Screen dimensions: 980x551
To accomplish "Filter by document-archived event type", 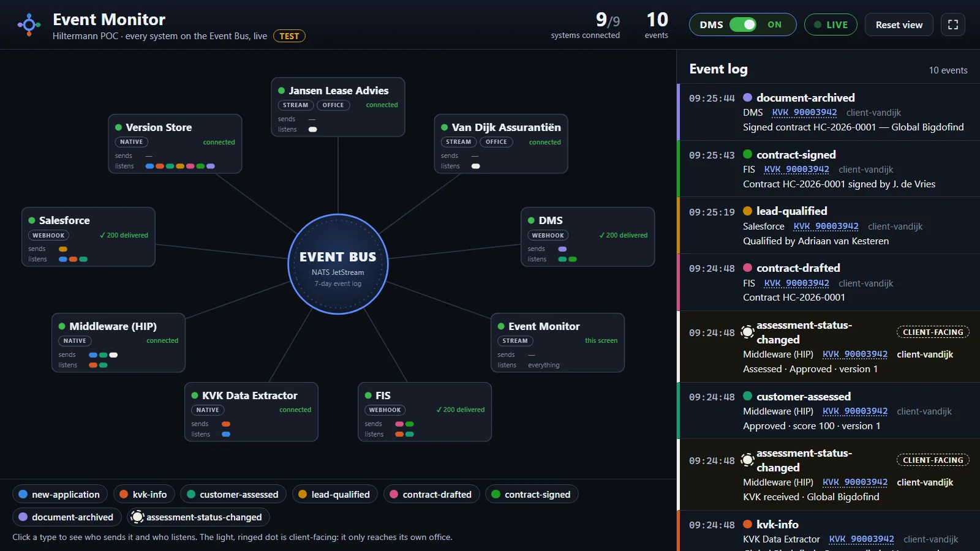I will point(67,517).
